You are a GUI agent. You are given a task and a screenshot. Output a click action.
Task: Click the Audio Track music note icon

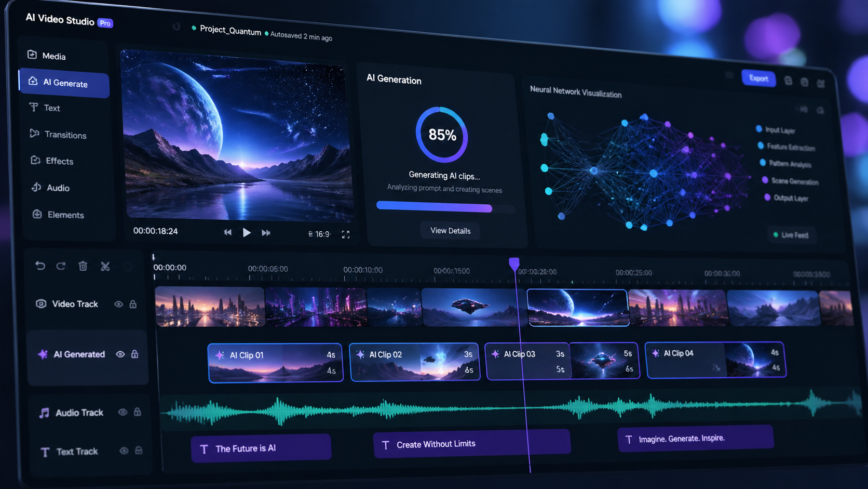coord(44,413)
